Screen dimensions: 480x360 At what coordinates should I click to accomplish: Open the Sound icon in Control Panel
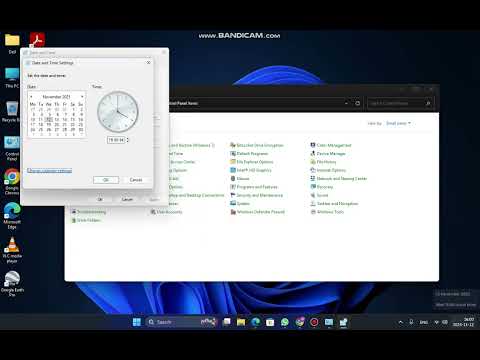pyautogui.click(x=313, y=195)
